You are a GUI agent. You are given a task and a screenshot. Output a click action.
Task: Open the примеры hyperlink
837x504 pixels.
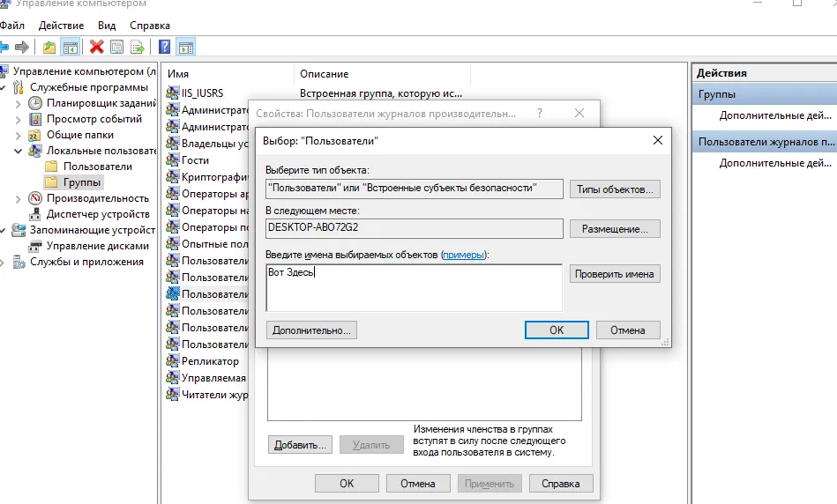463,255
